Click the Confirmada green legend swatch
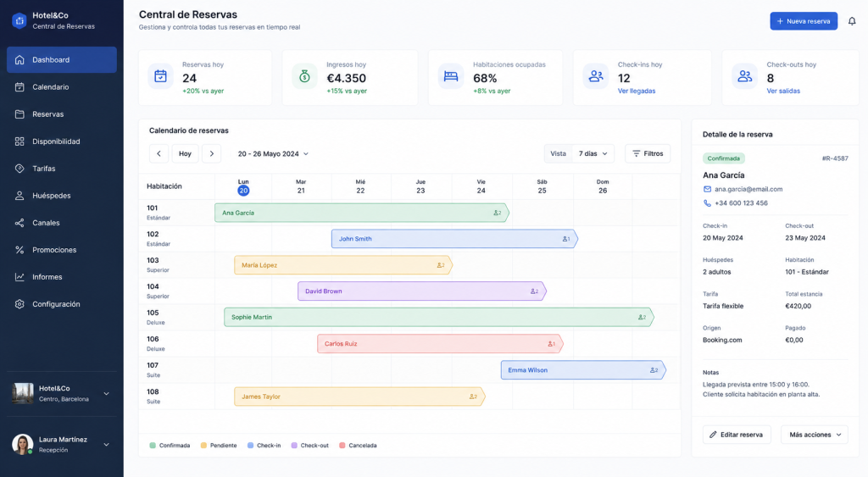Image resolution: width=868 pixels, height=477 pixels. tap(153, 446)
